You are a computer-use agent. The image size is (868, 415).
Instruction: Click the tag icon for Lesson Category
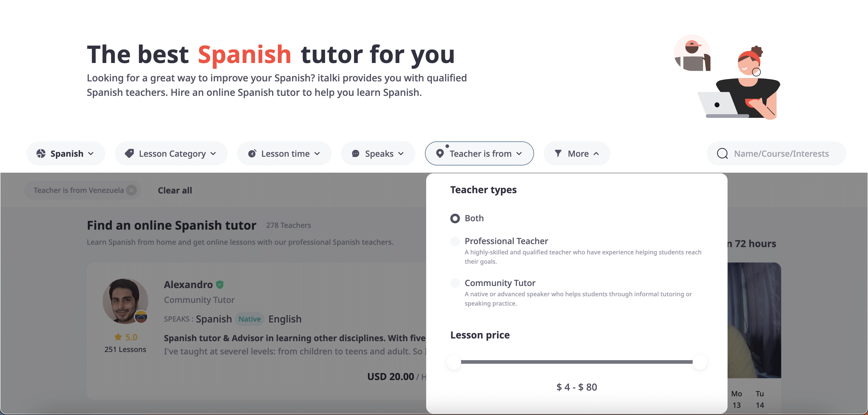[x=129, y=154]
